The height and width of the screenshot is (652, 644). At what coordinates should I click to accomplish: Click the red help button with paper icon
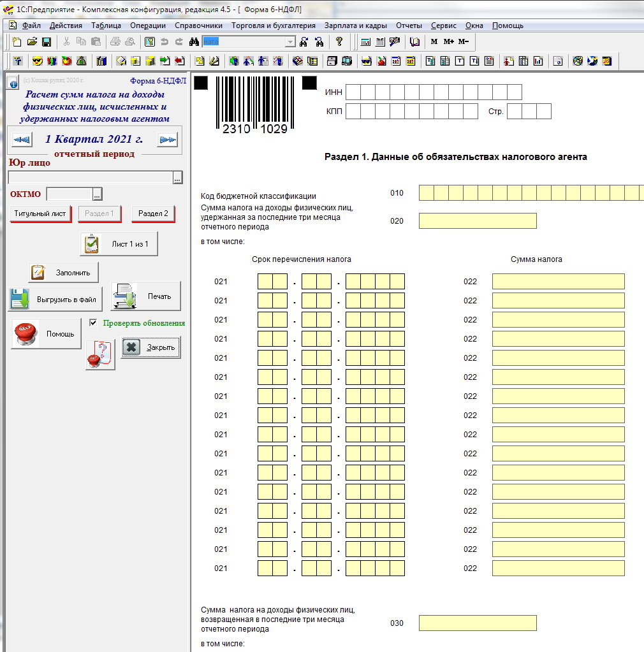(x=100, y=355)
